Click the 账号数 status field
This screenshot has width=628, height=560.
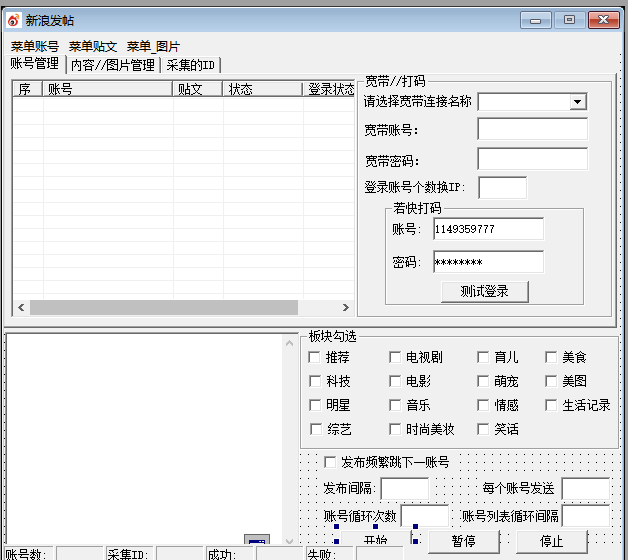79,553
